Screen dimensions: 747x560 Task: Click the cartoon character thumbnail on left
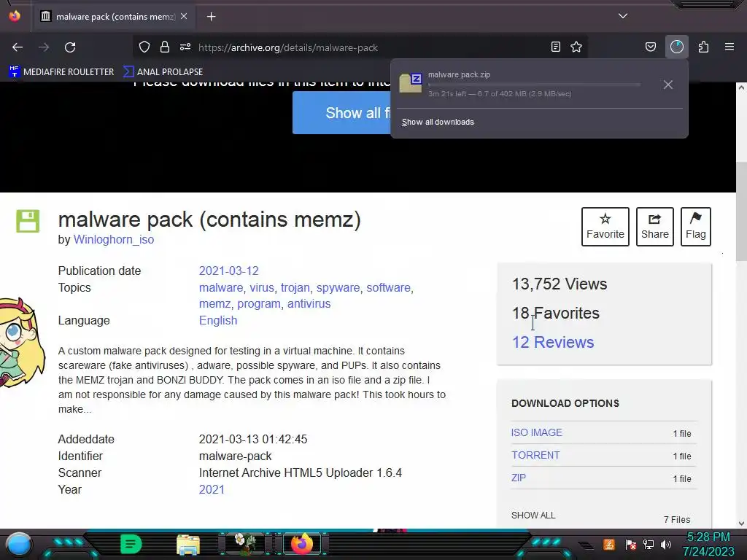pos(22,342)
